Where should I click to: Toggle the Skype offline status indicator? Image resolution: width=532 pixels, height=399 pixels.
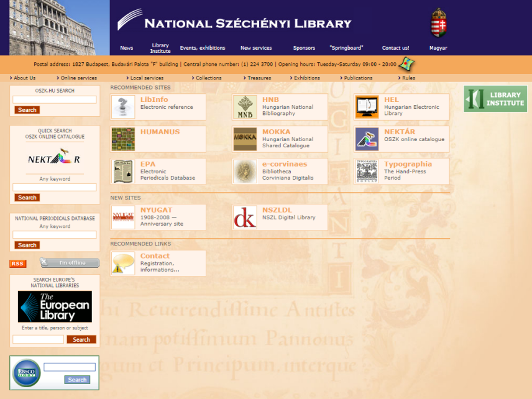point(69,263)
